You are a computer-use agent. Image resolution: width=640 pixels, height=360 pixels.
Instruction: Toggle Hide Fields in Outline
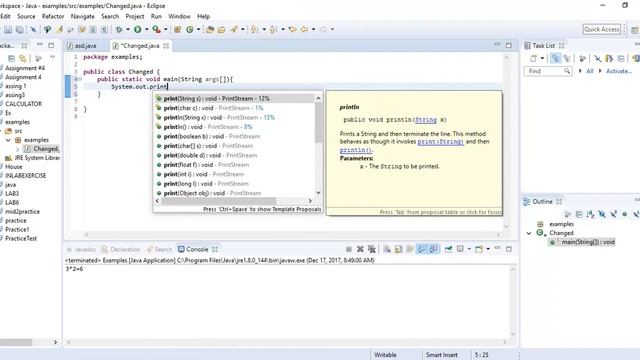602,214
